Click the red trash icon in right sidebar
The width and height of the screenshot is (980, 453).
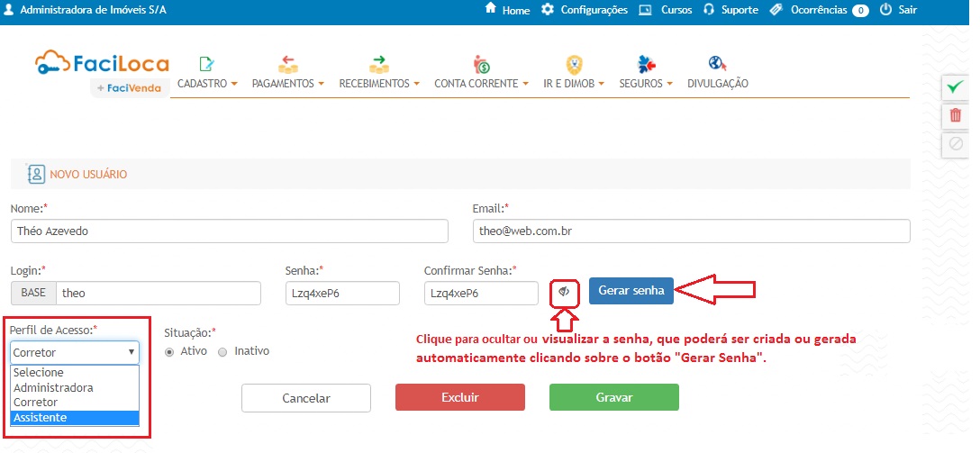click(955, 115)
